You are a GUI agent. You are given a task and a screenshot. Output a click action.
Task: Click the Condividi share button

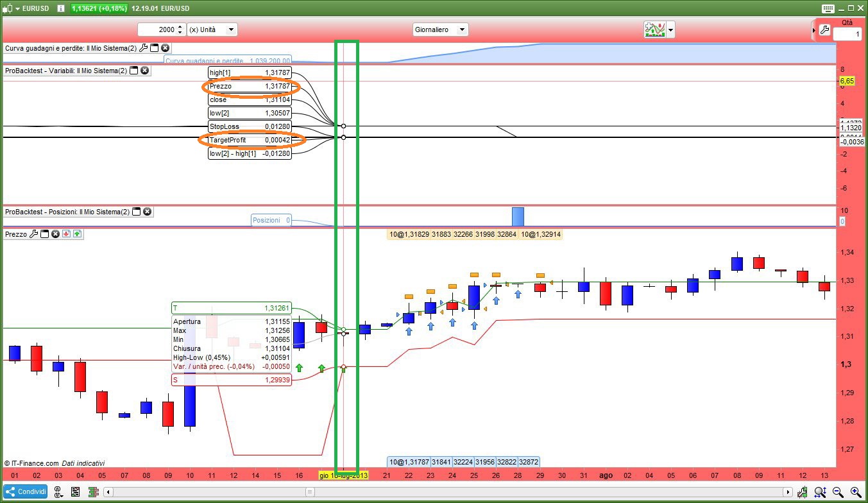point(25,491)
